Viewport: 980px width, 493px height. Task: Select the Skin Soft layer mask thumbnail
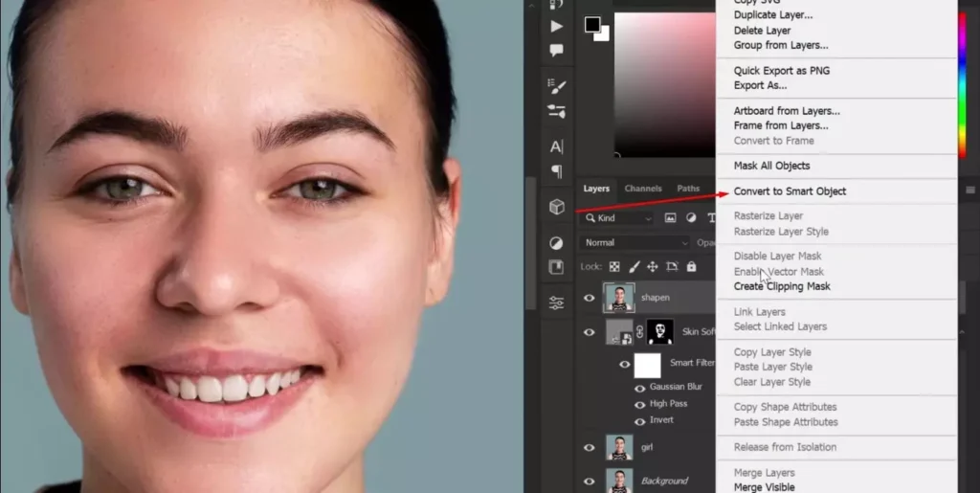pos(659,332)
